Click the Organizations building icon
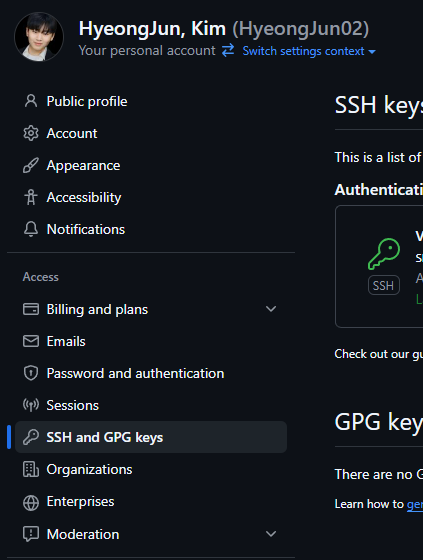The width and height of the screenshot is (423, 560). click(x=31, y=469)
